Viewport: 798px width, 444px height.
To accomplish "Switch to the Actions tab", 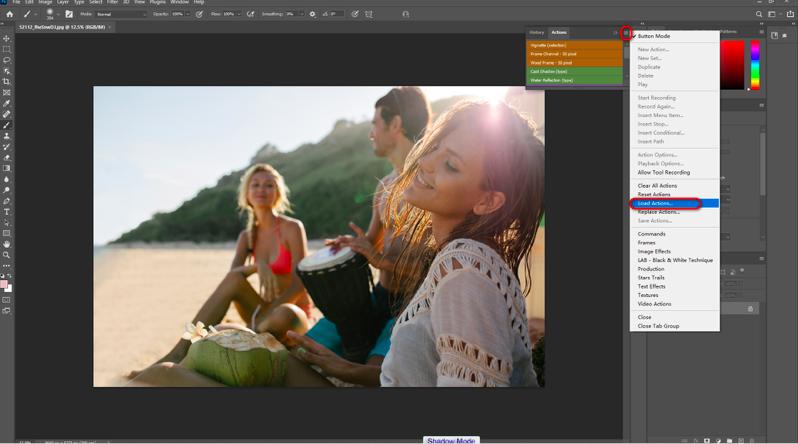I will tap(559, 33).
